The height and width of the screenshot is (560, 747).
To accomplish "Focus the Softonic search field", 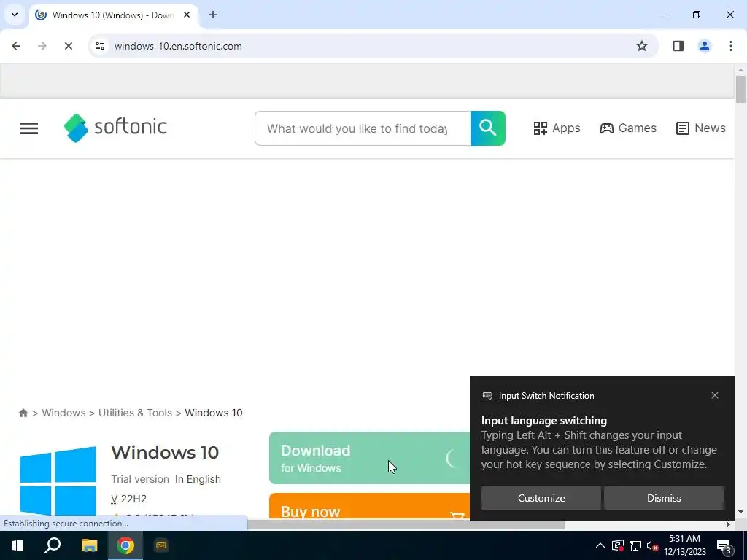I will 363,128.
